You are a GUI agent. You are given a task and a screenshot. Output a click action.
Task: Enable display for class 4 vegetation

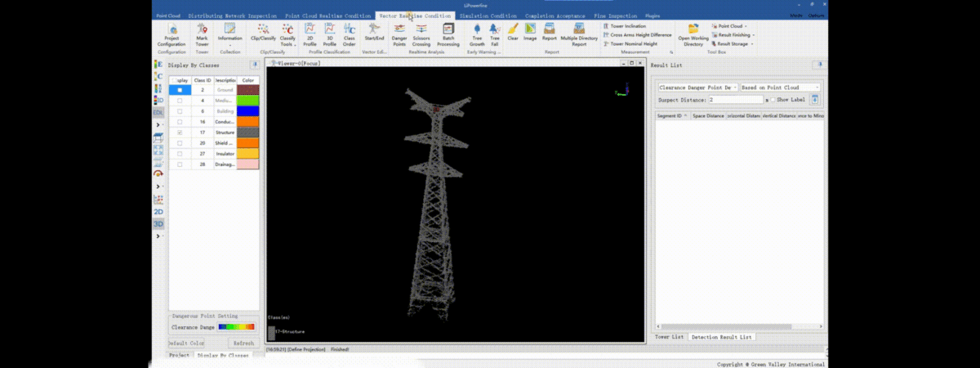click(x=180, y=101)
